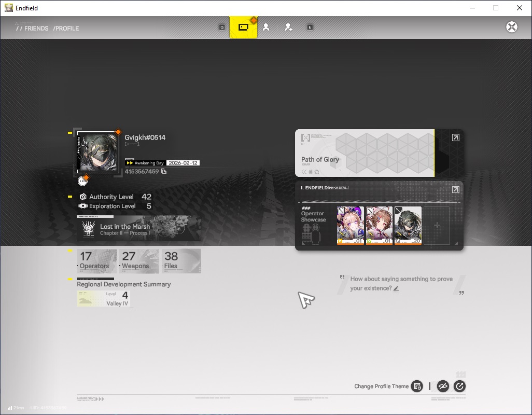Click the share profile arrow icon
This screenshot has width=532, height=415.
pyautogui.click(x=459, y=386)
